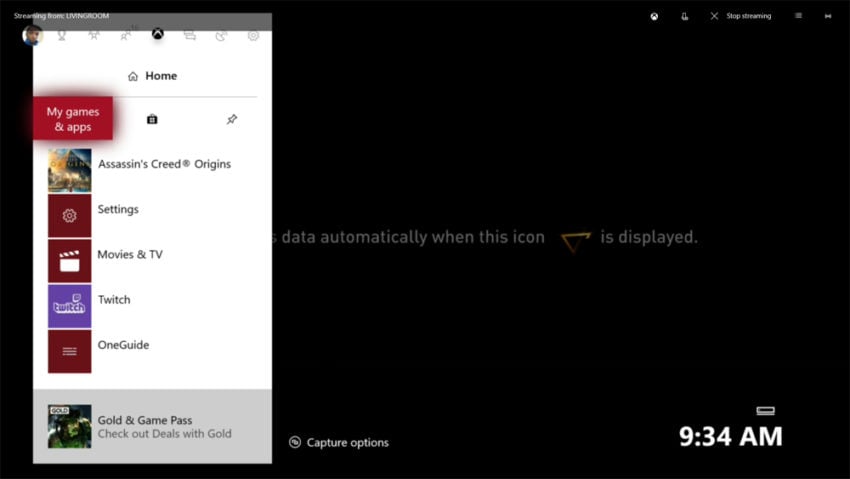Open the profile avatar in the guide
Viewport: 850px width, 479px height.
(33, 35)
